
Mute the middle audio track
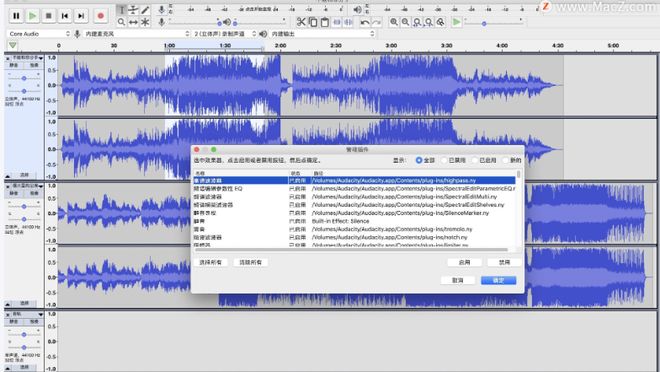[14, 193]
